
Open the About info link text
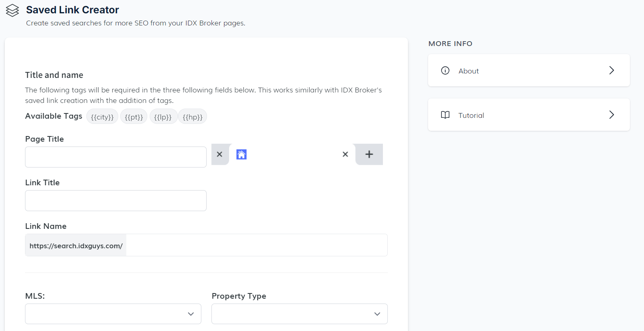(468, 71)
